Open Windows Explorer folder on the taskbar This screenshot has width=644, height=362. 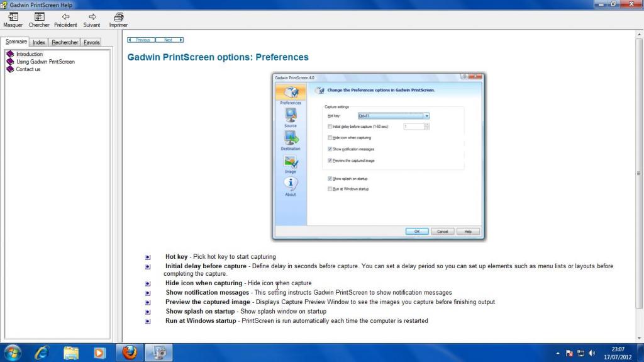point(70,353)
